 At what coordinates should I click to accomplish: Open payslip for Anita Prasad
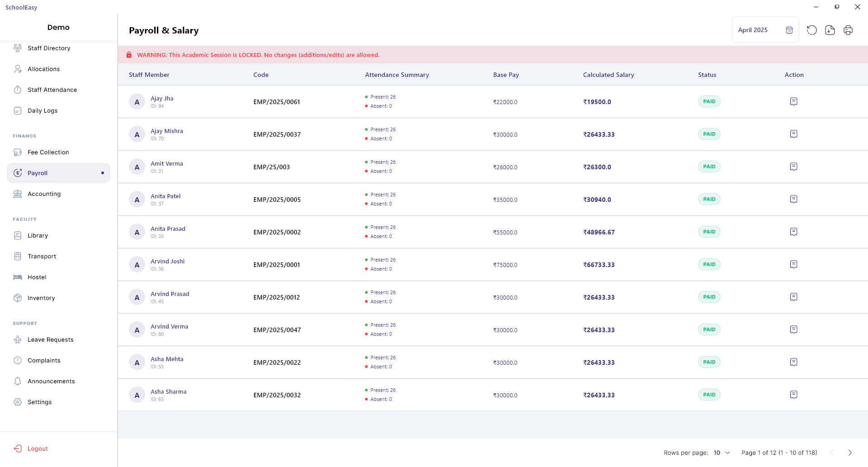[x=794, y=232]
